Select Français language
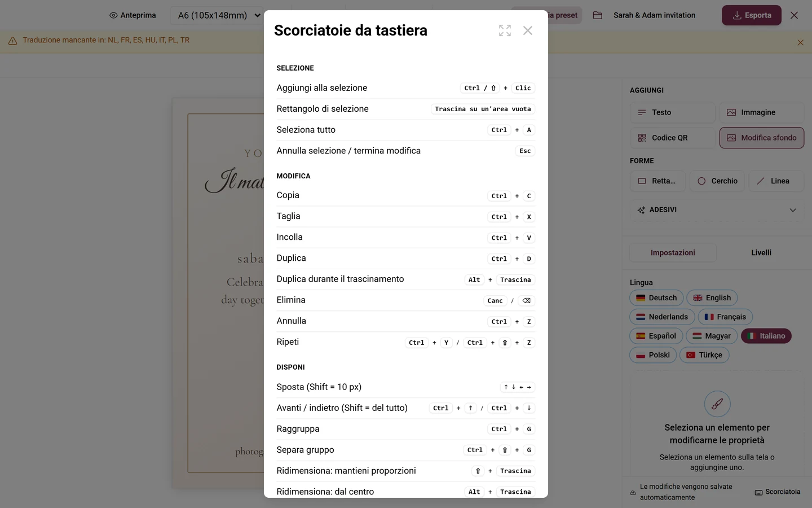Image resolution: width=812 pixels, height=508 pixels. (725, 317)
